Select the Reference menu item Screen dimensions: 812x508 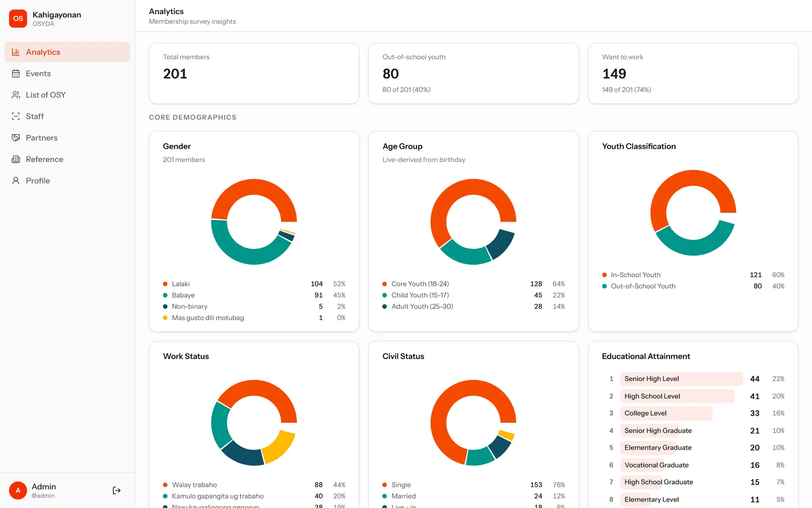[67, 159]
